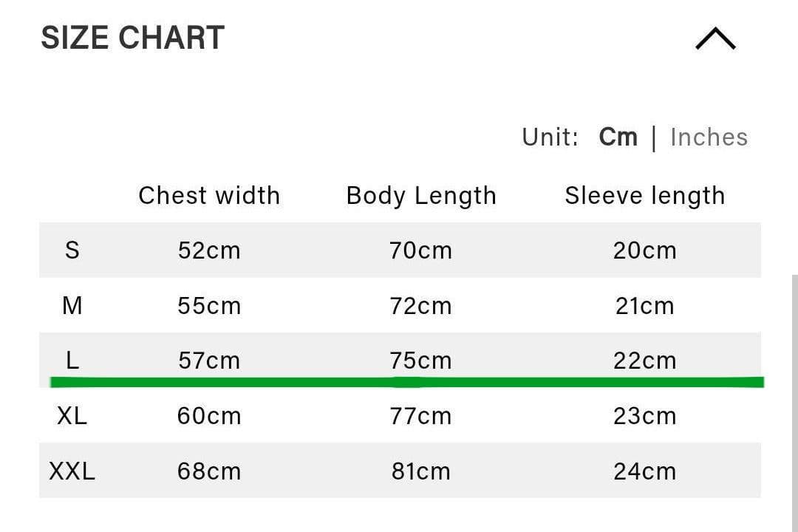This screenshot has height=532, width=798.
Task: Click the 57cm chest width value
Action: tap(209, 361)
